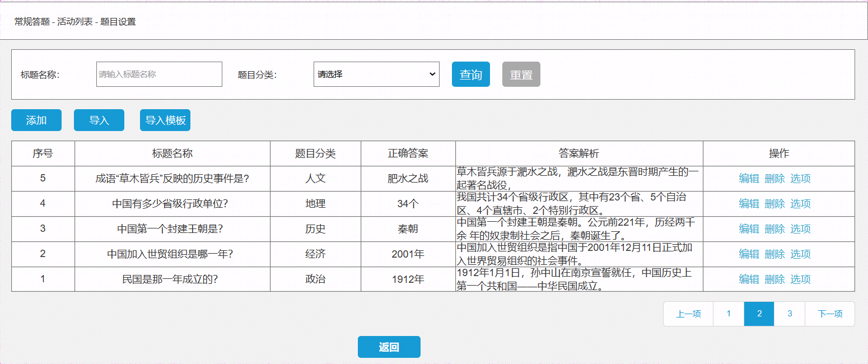Click the 题目分类 column header

click(315, 153)
